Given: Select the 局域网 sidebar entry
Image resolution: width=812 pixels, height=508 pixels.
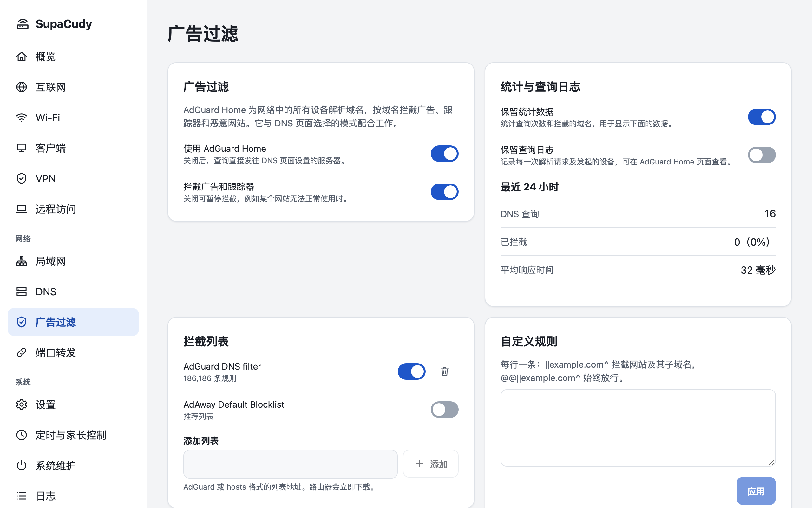Looking at the screenshot, I should point(73,261).
